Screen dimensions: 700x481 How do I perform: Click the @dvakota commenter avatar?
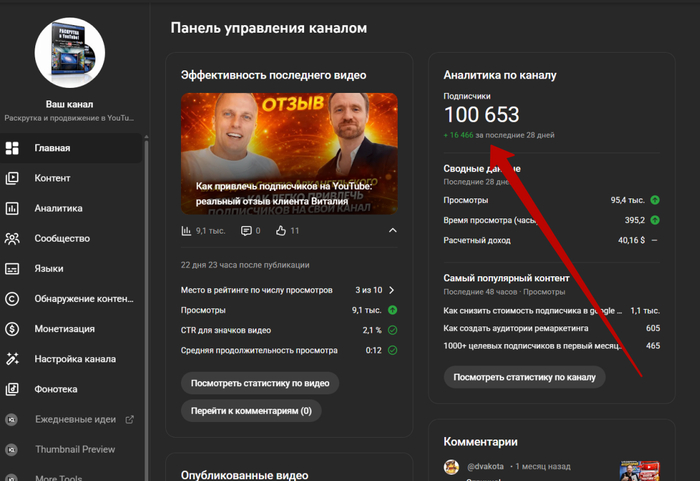pos(451,467)
